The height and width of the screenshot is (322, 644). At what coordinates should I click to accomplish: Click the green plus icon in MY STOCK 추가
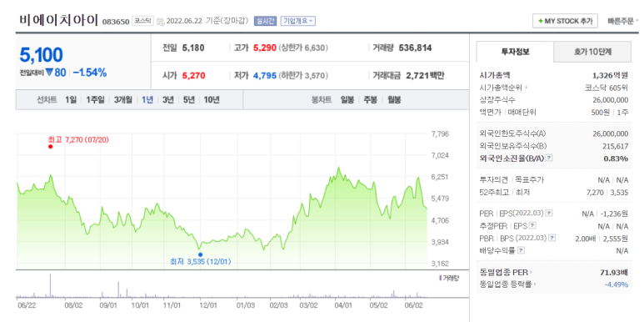[541, 21]
